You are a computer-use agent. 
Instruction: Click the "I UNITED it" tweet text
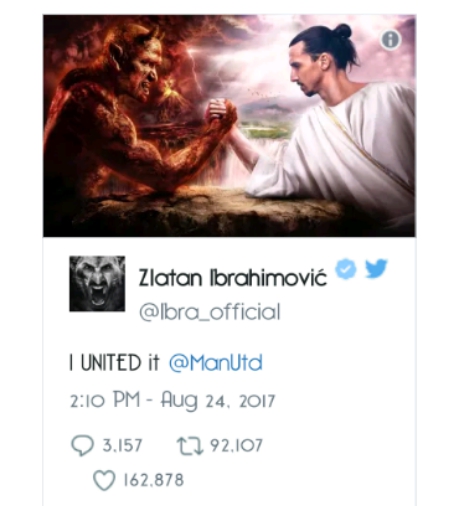(115, 363)
